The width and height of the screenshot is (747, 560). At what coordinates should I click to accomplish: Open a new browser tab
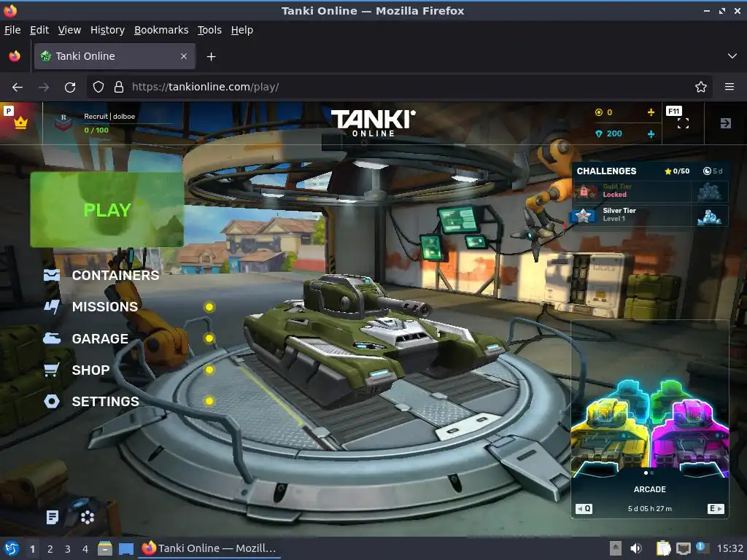211,57
